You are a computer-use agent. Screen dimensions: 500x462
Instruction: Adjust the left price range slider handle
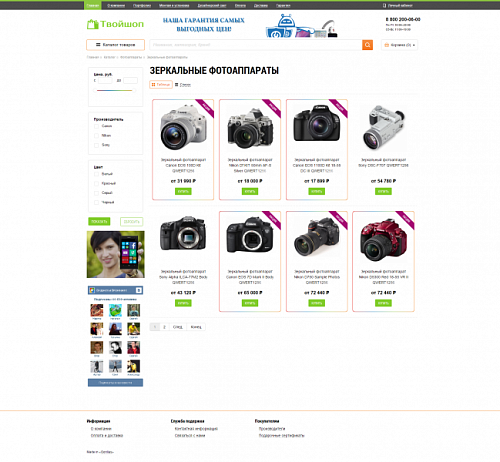tap(95, 90)
